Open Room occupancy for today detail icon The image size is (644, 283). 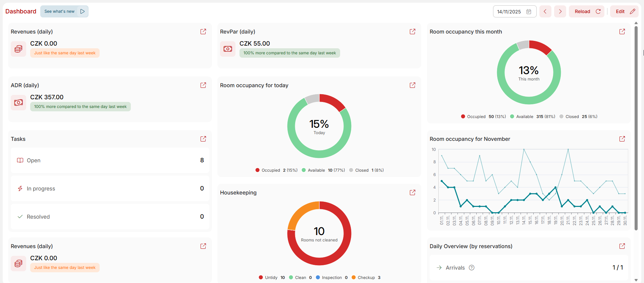coord(413,85)
